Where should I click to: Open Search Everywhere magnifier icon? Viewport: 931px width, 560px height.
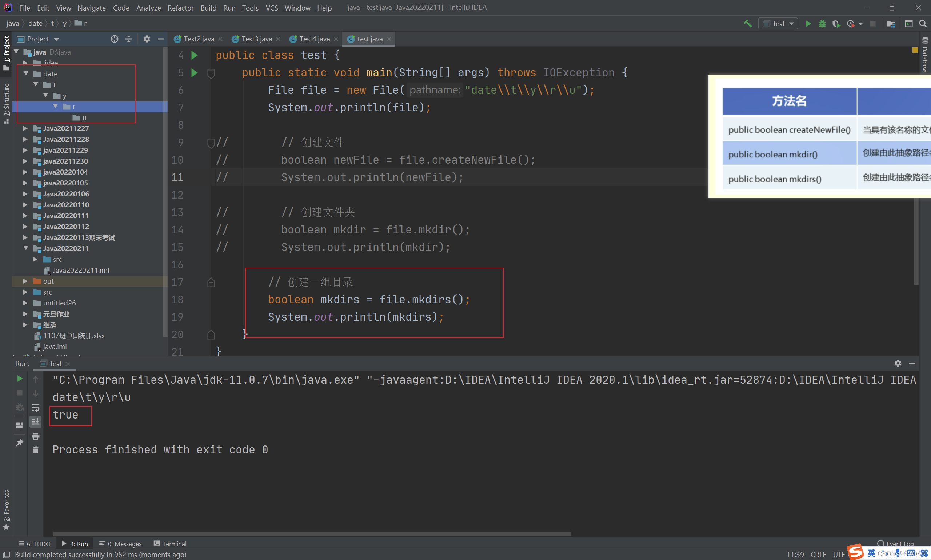pyautogui.click(x=923, y=23)
